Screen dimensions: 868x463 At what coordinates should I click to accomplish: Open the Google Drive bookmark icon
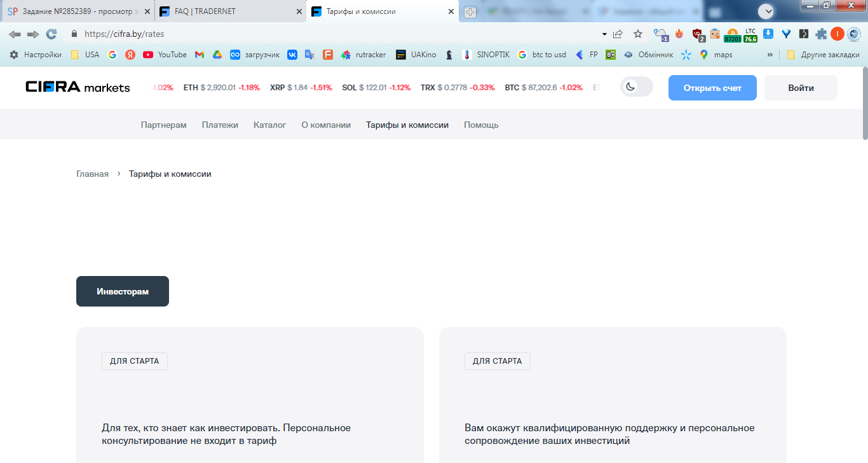pyautogui.click(x=217, y=55)
